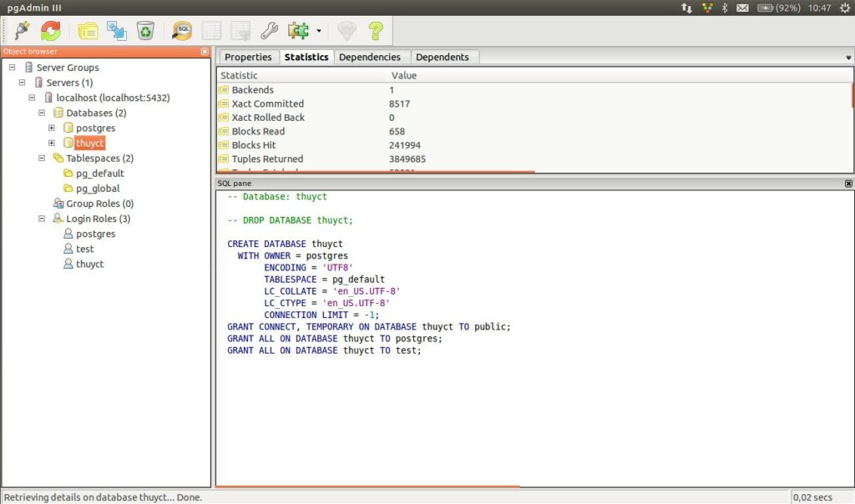
Task: Open the View Data grid icon
Action: pos(211,31)
